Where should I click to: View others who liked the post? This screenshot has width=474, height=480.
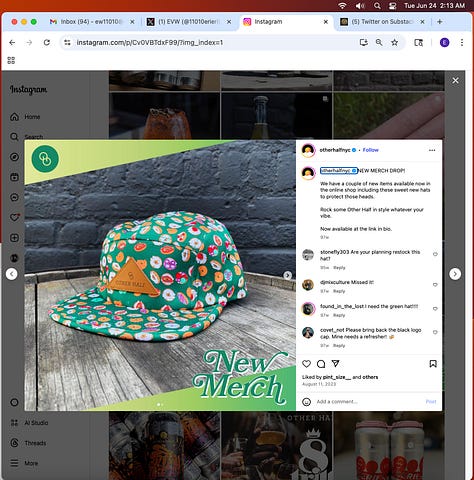click(x=370, y=377)
